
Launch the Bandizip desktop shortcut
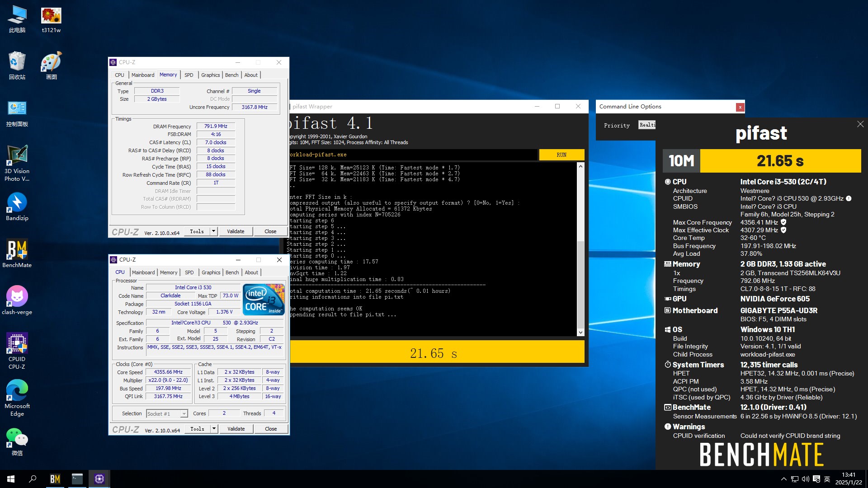point(17,207)
